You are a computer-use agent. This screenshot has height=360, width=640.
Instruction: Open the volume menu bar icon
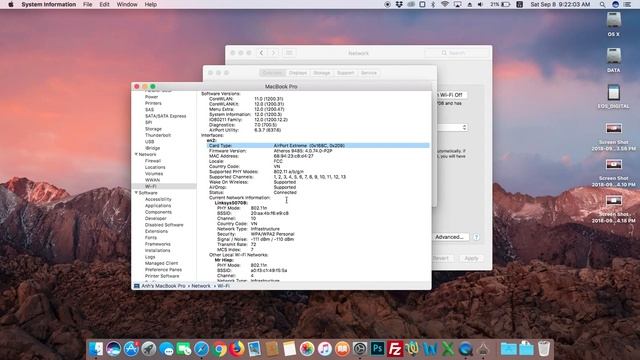click(x=480, y=4)
